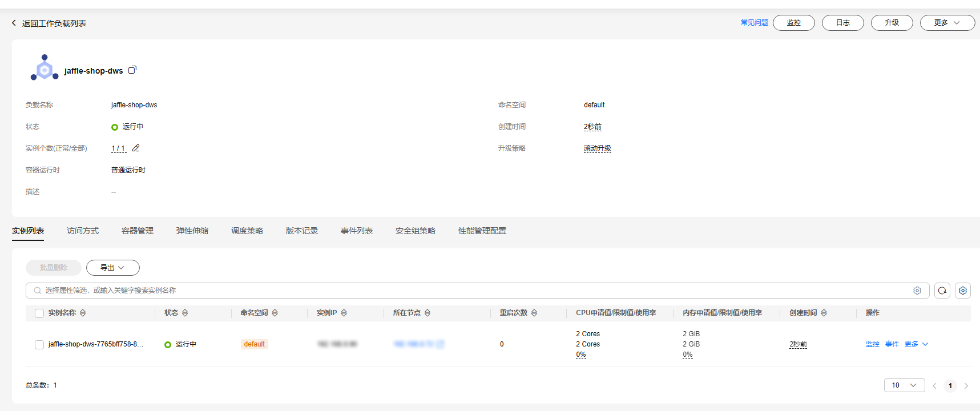Screen dimensions: 980x411
Task: Open the row's 更多 actions dropdown
Action: click(917, 344)
